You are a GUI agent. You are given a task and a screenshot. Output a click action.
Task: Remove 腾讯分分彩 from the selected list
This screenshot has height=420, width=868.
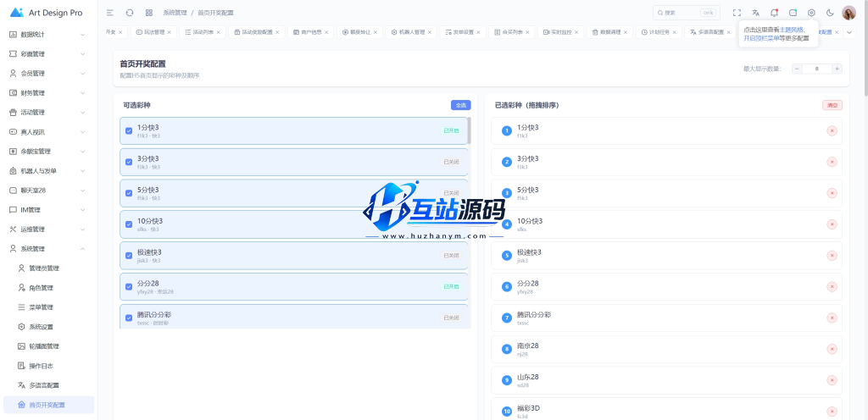click(832, 318)
